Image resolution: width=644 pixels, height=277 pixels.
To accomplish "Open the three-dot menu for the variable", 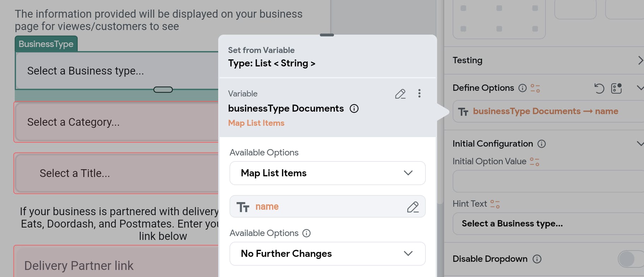I will (x=419, y=94).
